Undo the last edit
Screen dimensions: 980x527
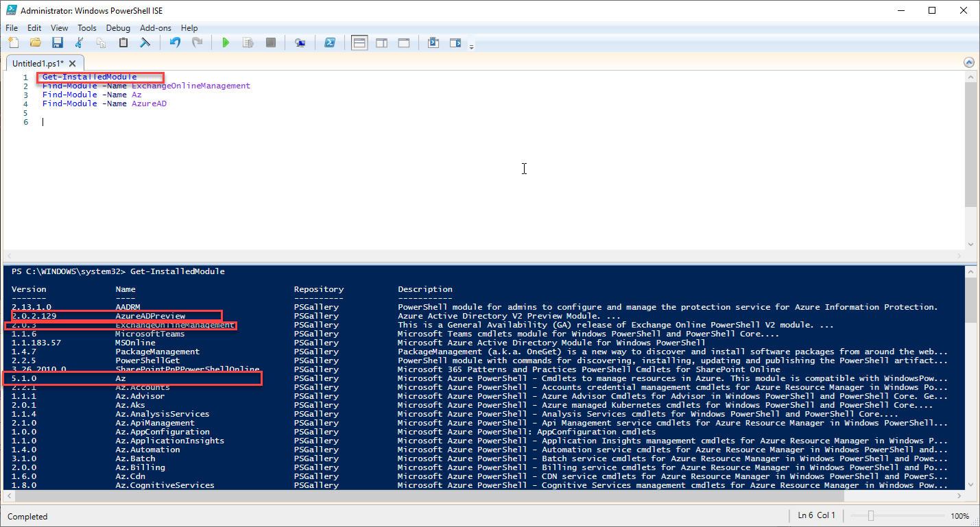[x=175, y=43]
